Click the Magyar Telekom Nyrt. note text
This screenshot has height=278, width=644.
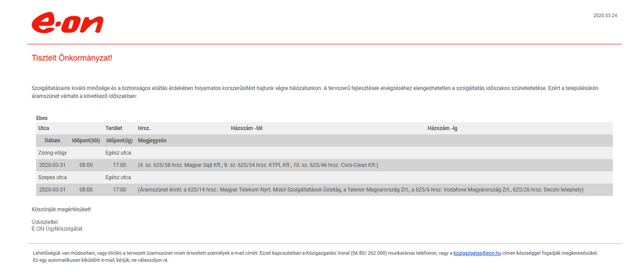click(360, 190)
